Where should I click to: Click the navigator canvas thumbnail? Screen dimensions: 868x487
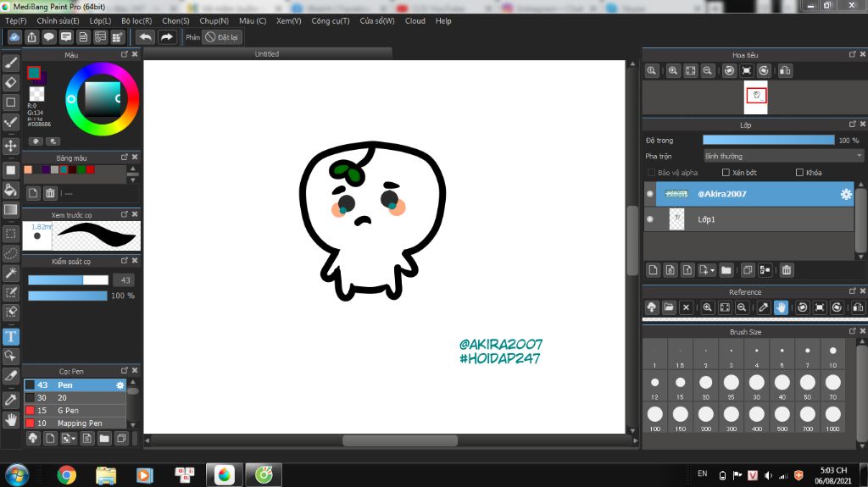(755, 97)
